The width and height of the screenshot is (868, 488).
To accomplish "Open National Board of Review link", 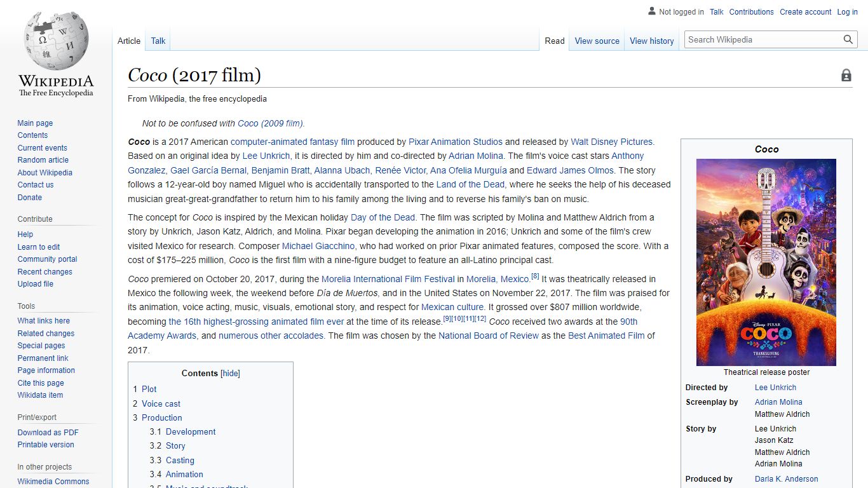I will tap(489, 335).
